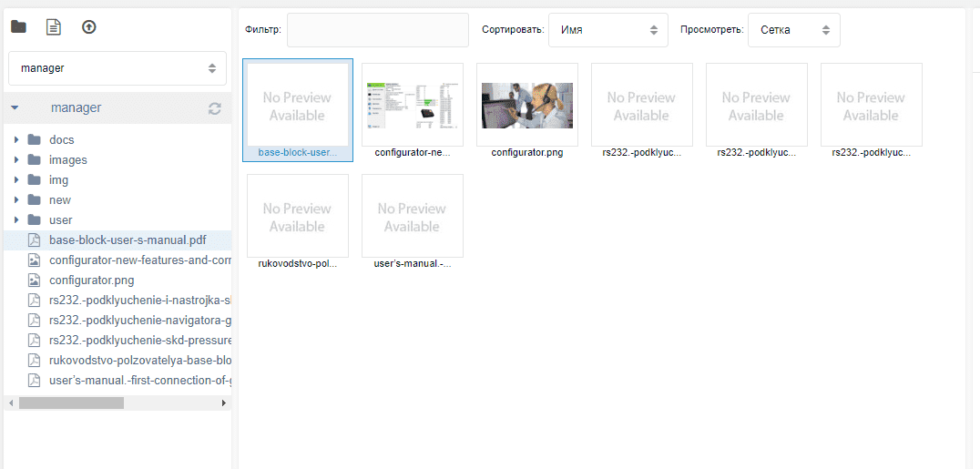Click PDF icon beside rs232.-podklyuchenie-i-nastrojka
The width and height of the screenshot is (980, 469).
(x=35, y=301)
